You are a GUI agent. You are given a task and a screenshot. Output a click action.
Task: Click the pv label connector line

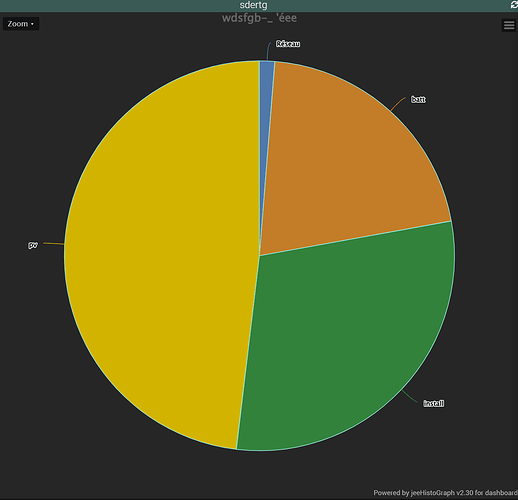53,244
